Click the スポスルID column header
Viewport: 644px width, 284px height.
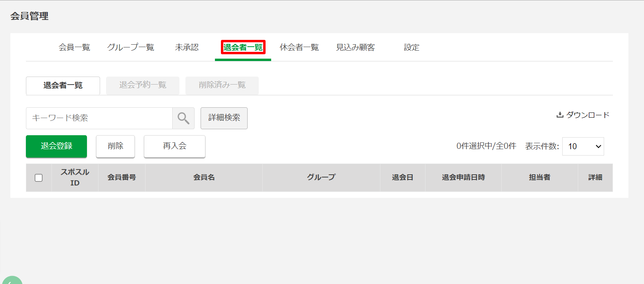75,177
